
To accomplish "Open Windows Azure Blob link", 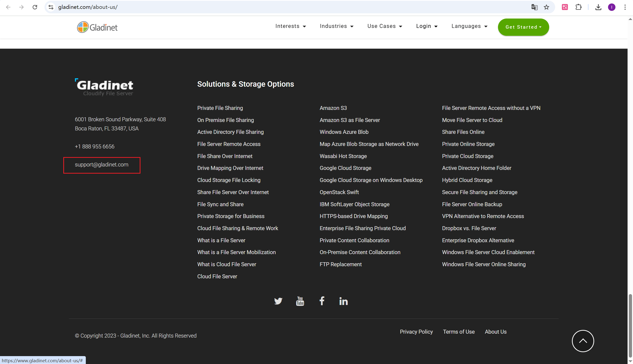I will (x=344, y=132).
